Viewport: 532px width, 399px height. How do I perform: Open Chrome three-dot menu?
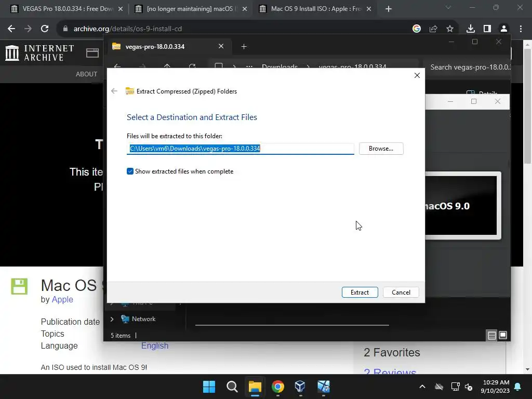(521, 29)
